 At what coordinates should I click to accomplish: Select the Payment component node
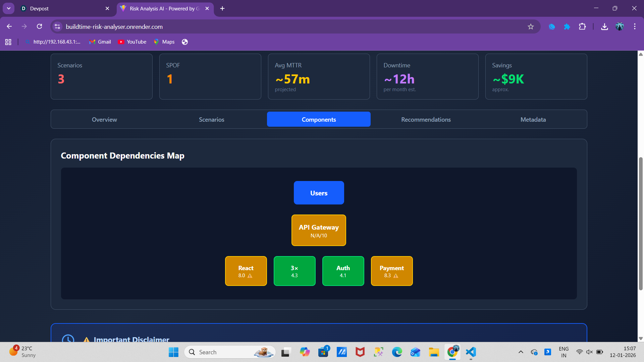click(x=391, y=271)
